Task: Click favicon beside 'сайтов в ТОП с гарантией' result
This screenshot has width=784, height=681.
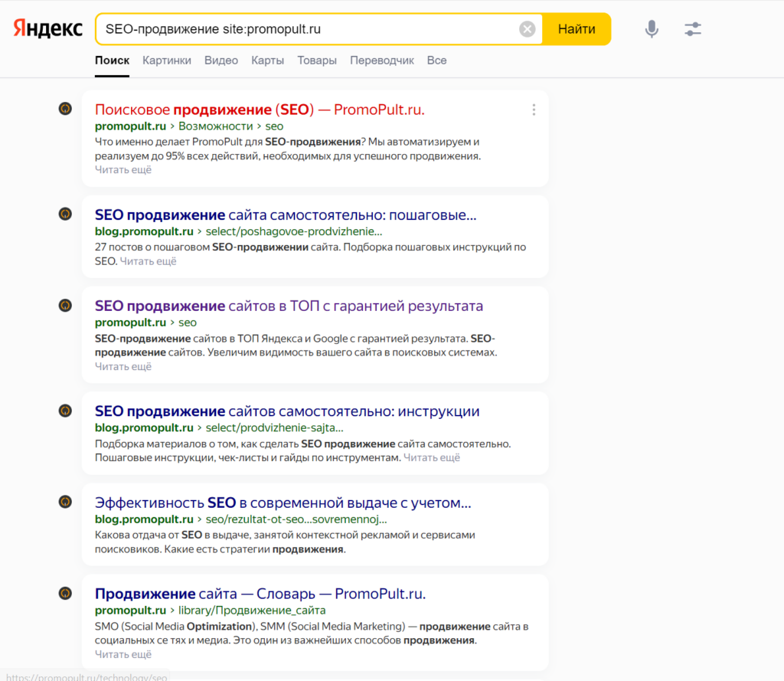Action: coord(65,305)
